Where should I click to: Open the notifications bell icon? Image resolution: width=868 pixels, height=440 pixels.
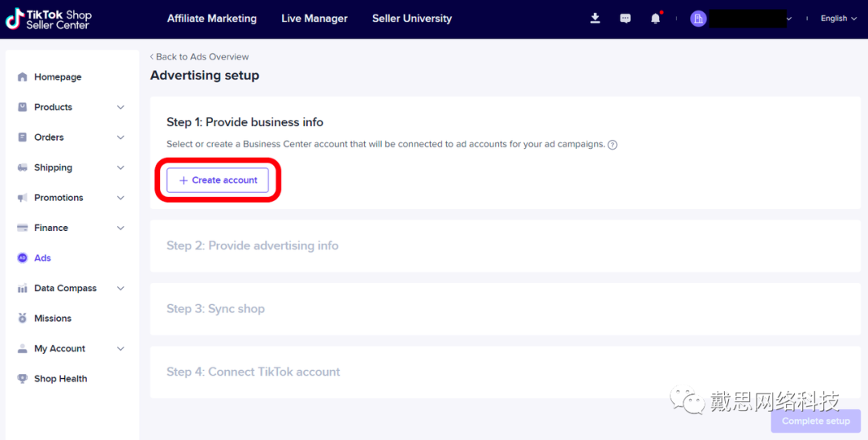[656, 19]
